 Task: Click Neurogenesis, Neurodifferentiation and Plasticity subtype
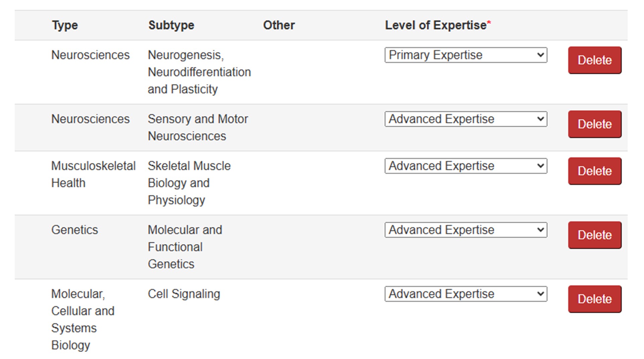coord(199,72)
